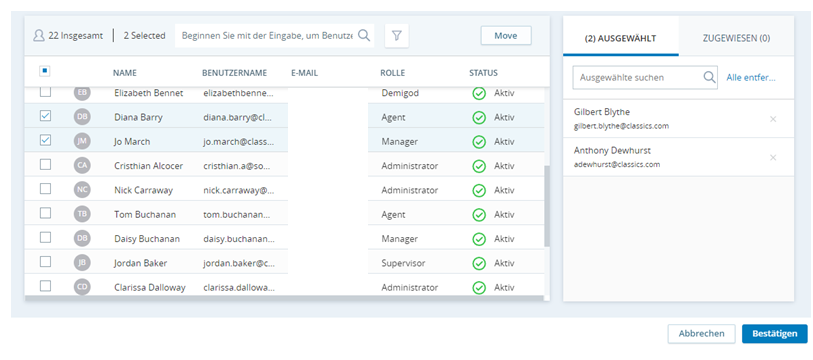
Task: Click Aktiv status check icon for Clarissa Dalloway
Action: pos(479,287)
